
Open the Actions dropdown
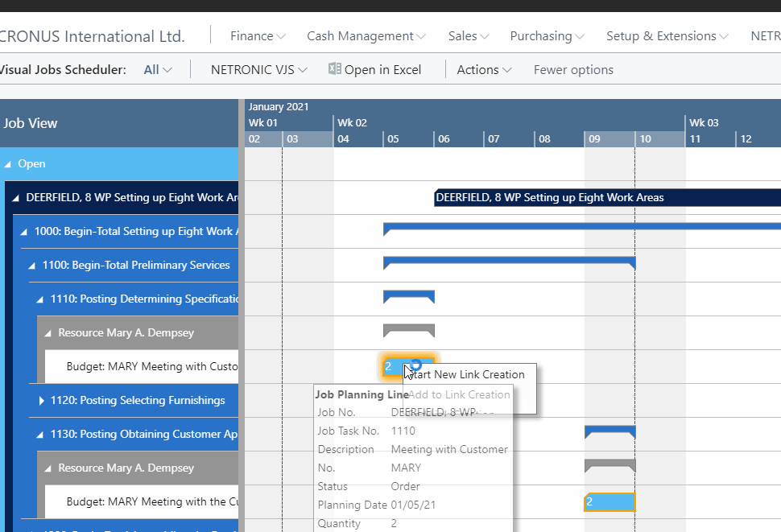point(484,69)
